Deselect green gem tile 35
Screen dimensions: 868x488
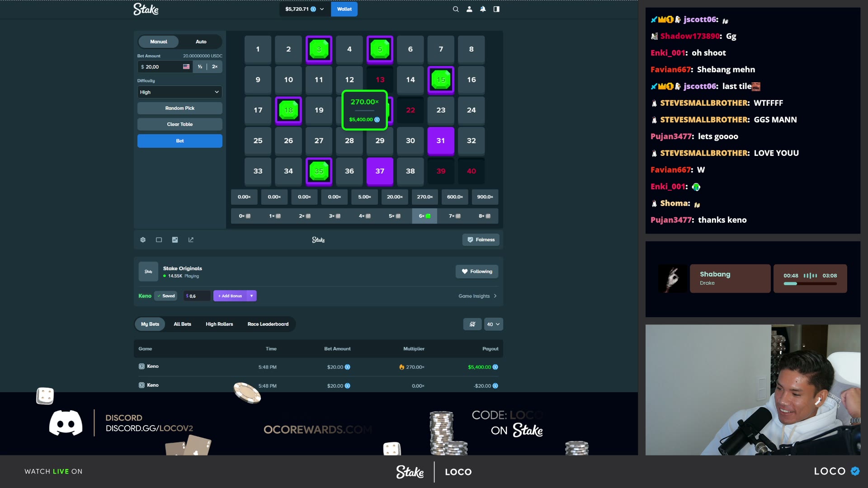point(319,171)
